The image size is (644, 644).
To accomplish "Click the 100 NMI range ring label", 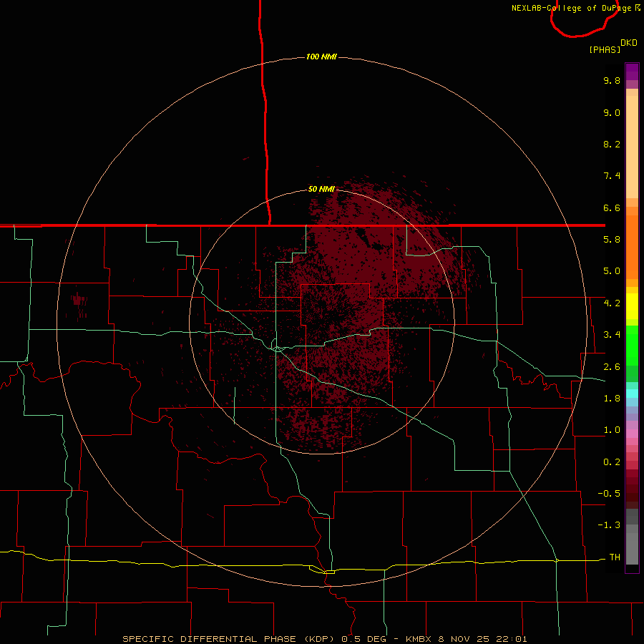I will pyautogui.click(x=321, y=57).
